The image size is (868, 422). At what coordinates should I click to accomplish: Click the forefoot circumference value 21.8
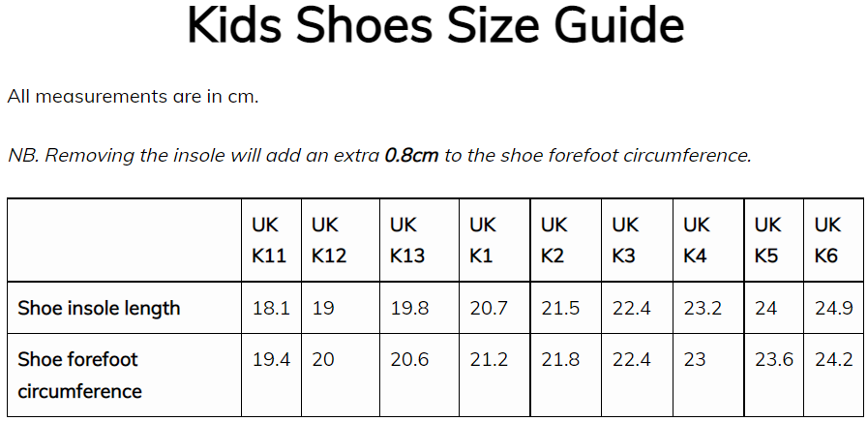click(x=560, y=360)
